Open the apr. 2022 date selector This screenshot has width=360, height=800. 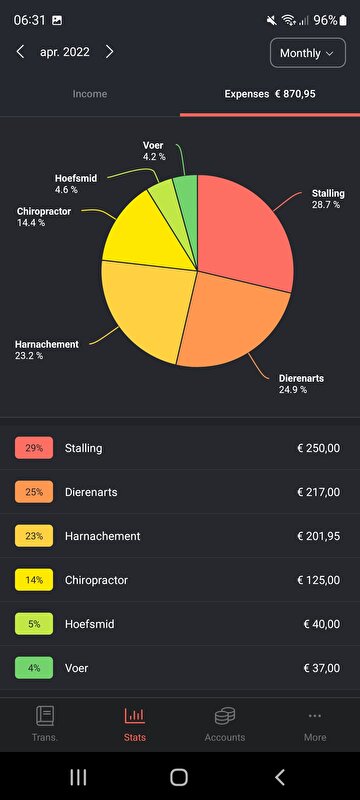(65, 52)
